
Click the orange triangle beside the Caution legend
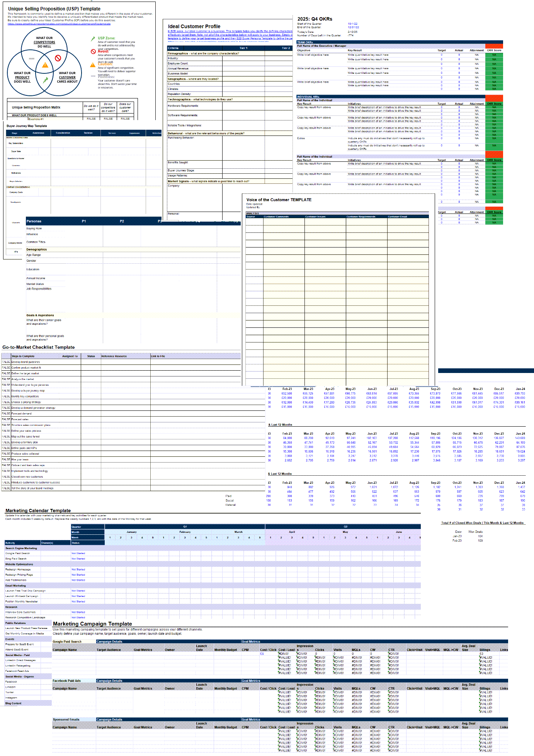click(93, 65)
